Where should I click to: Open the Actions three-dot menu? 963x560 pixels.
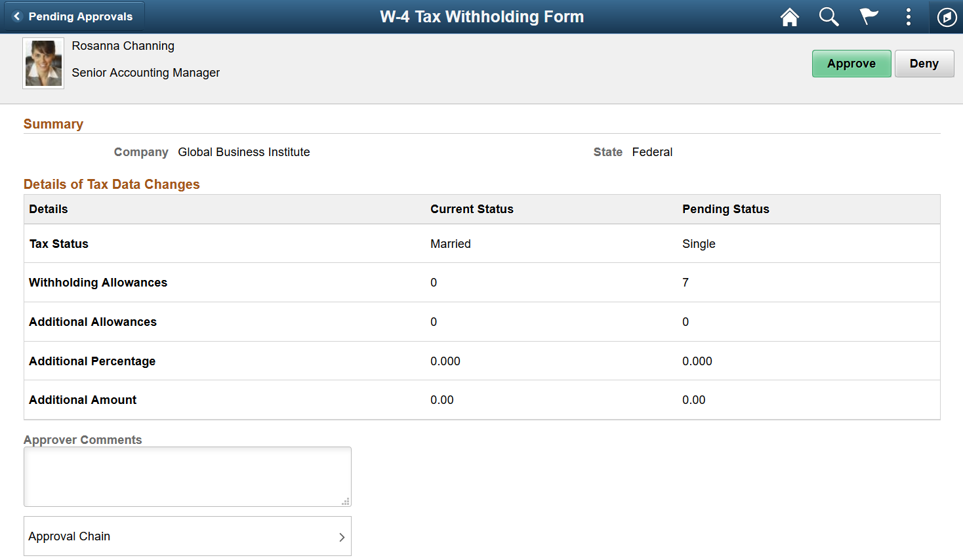tap(909, 17)
